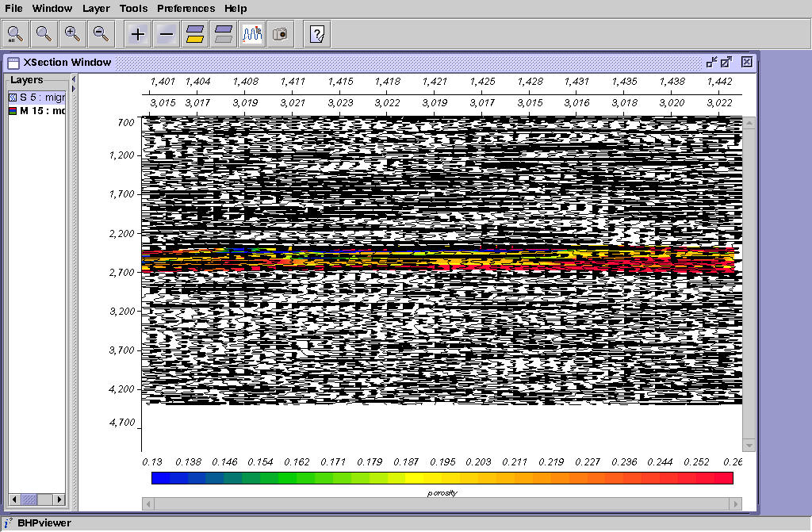Click the 1,401 top axis label
This screenshot has width=812, height=532.
pos(163,82)
